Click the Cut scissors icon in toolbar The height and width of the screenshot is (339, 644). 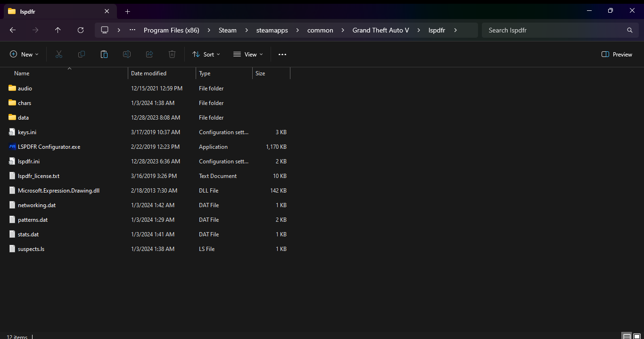(59, 55)
